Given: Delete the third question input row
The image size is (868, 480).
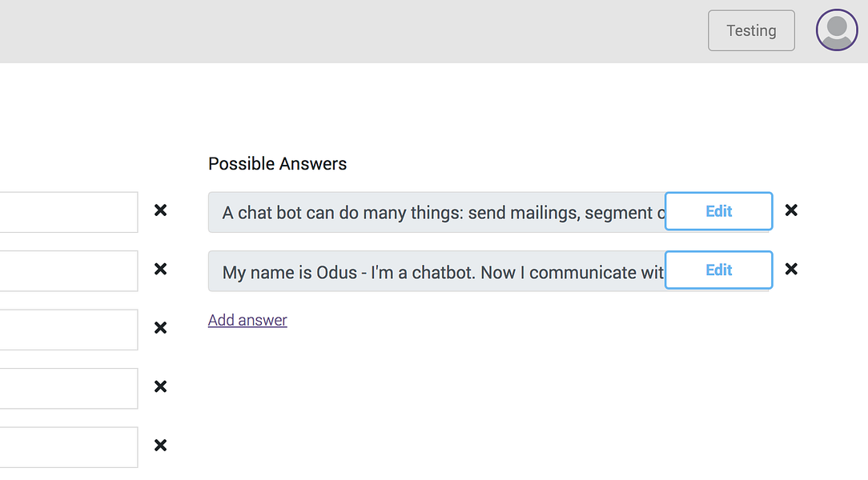Looking at the screenshot, I should point(160,328).
